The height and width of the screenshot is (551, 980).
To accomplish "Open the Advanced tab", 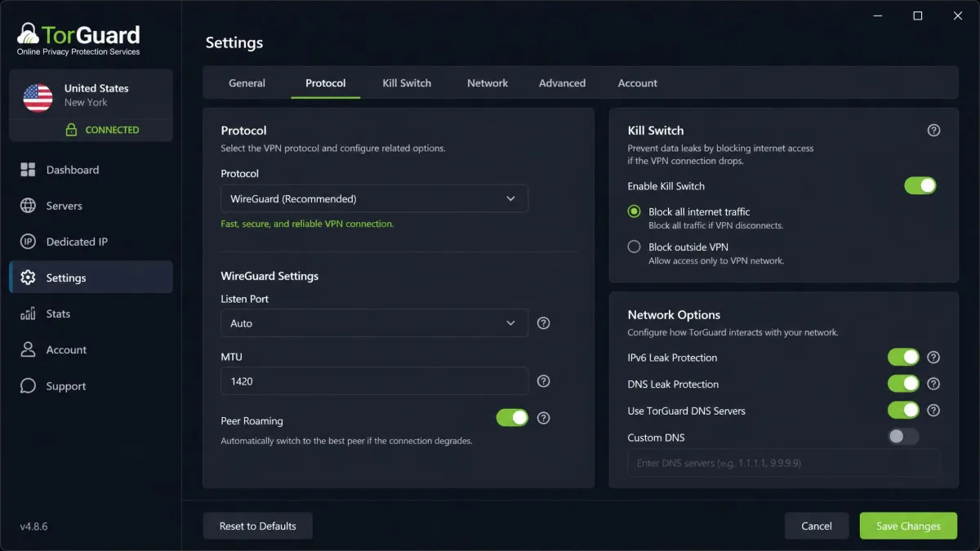I will 562,83.
